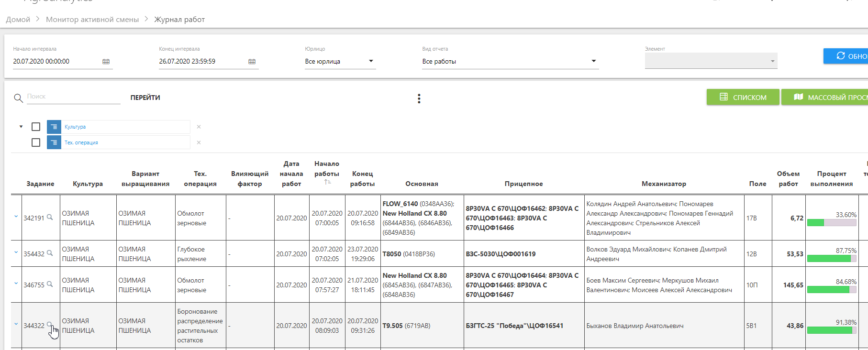The height and width of the screenshot is (350, 868).
Task: Check the Культура grouping checkbox
Action: click(36, 127)
